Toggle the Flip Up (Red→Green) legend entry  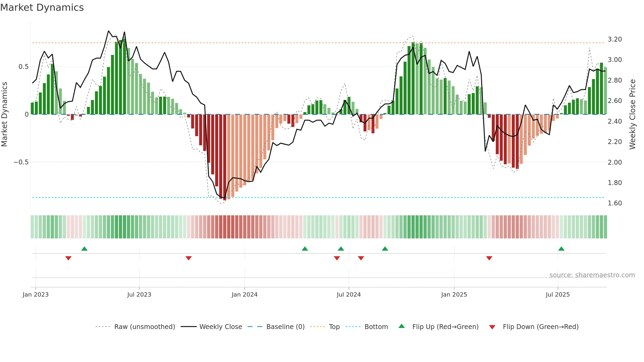coord(439,327)
